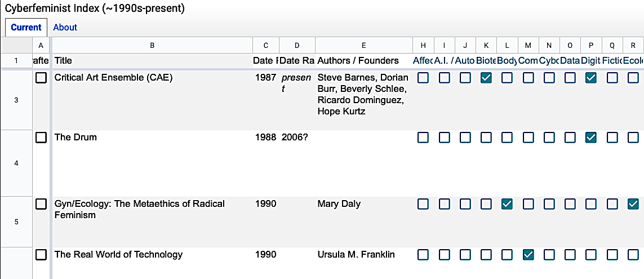This screenshot has width=644, height=279.
Task: Uncheck column R checkbox in Gyn/Ecology row
Action: pyautogui.click(x=633, y=205)
